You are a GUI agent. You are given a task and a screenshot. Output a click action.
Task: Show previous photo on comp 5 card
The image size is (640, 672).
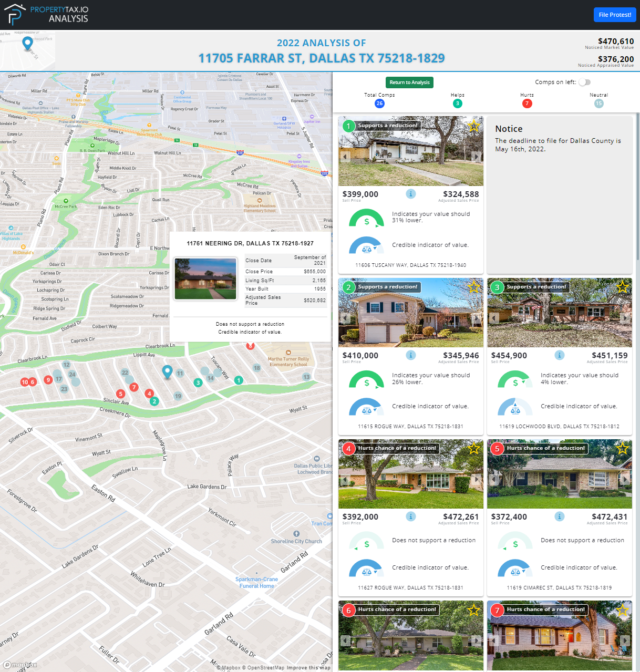(494, 479)
